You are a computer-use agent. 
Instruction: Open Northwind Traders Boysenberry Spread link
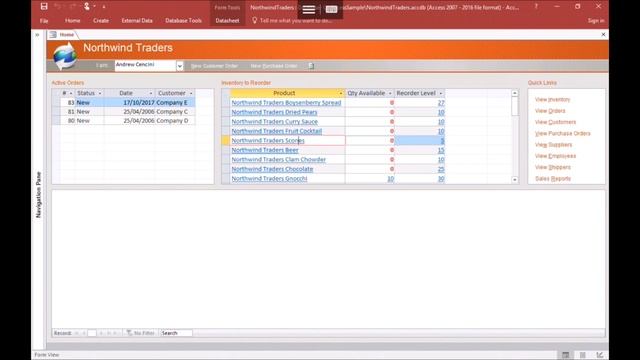[x=286, y=103]
